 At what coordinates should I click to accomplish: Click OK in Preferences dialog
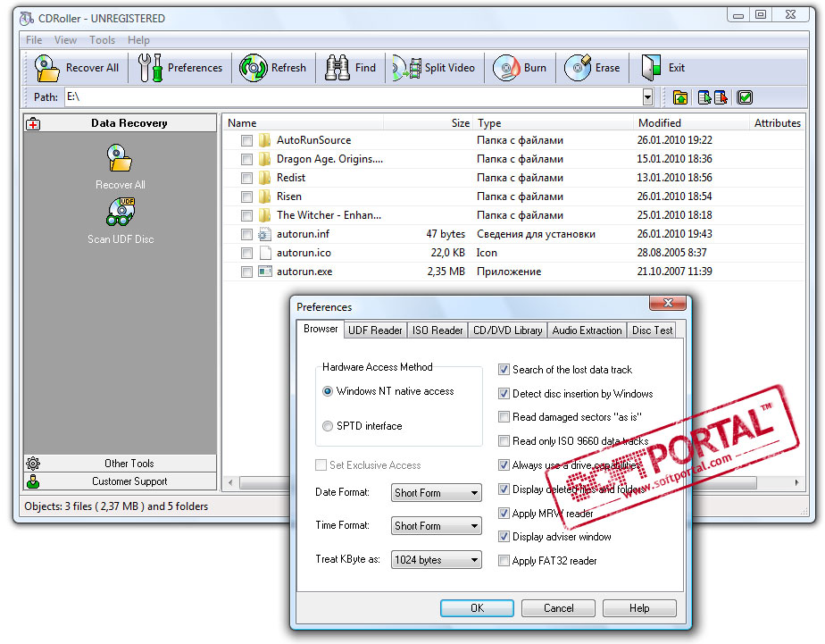click(x=477, y=608)
